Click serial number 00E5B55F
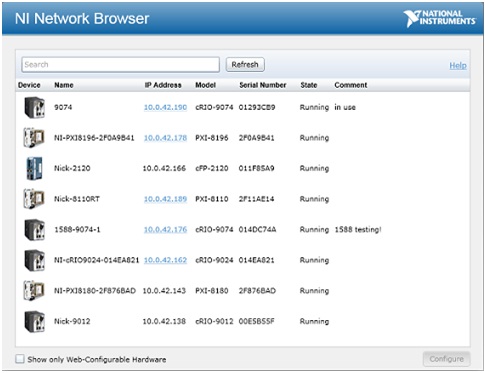Screen dimensions: 485x373 (x=256, y=321)
